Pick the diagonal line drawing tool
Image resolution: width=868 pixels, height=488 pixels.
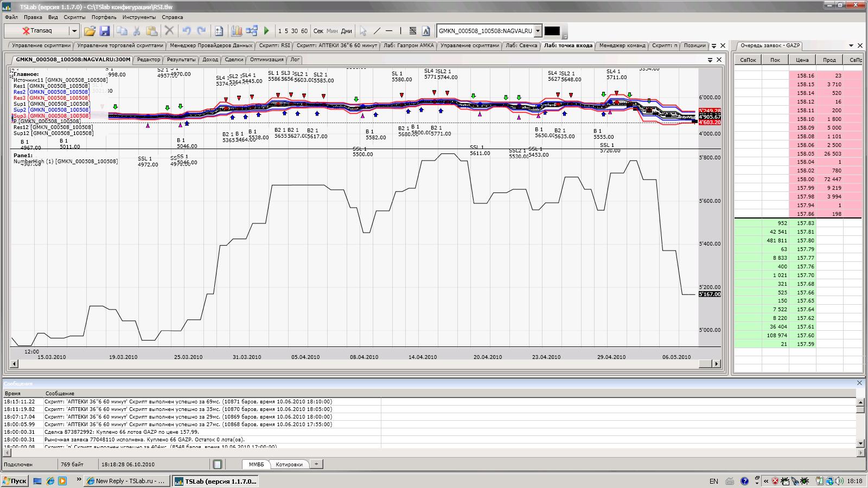[x=377, y=31]
